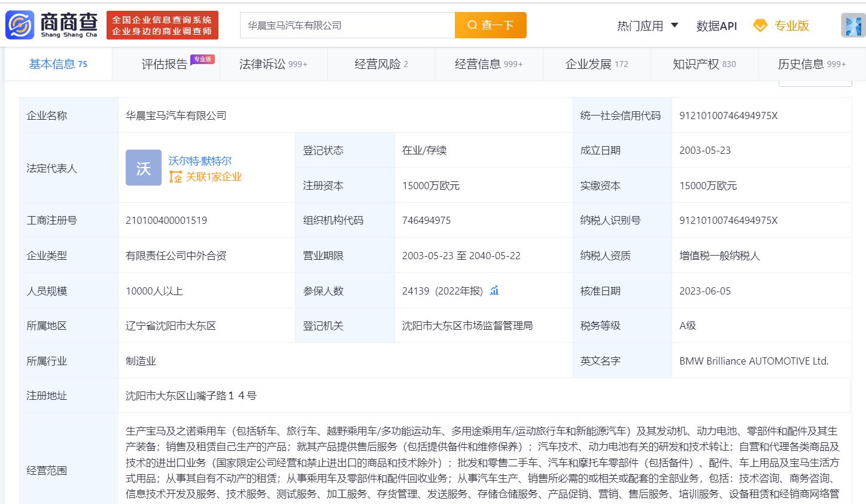Click the English name BMW Brilliance AUTOMOTIVE Ltd.
The image size is (866, 504).
[x=754, y=361]
